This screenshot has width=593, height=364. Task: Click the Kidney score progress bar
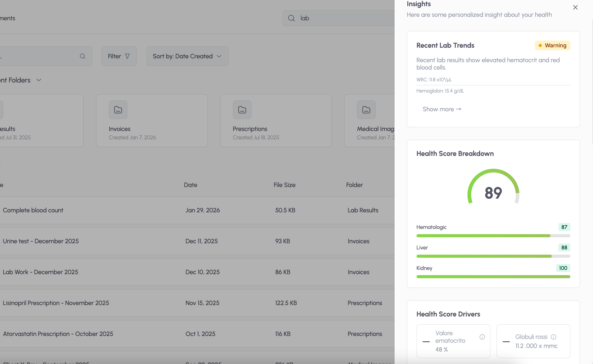(x=493, y=277)
